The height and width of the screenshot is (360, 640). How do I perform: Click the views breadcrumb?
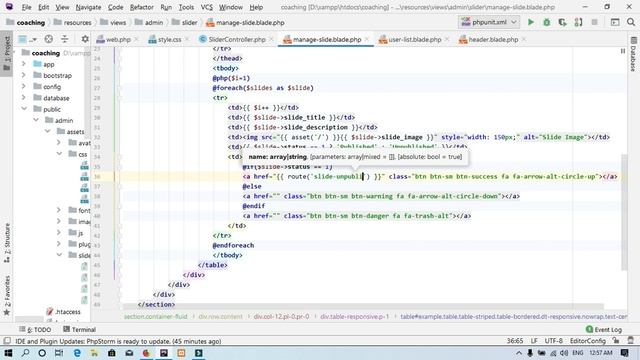point(113,22)
